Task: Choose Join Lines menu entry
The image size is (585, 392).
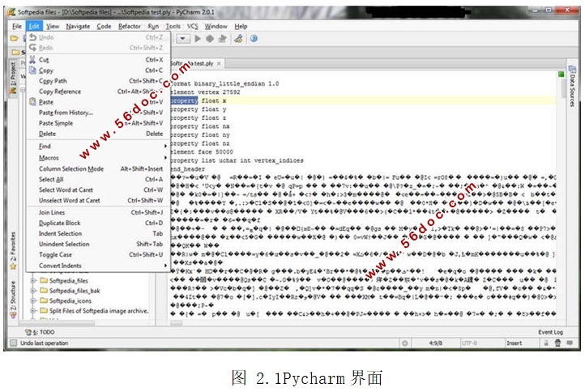Action: pos(99,212)
